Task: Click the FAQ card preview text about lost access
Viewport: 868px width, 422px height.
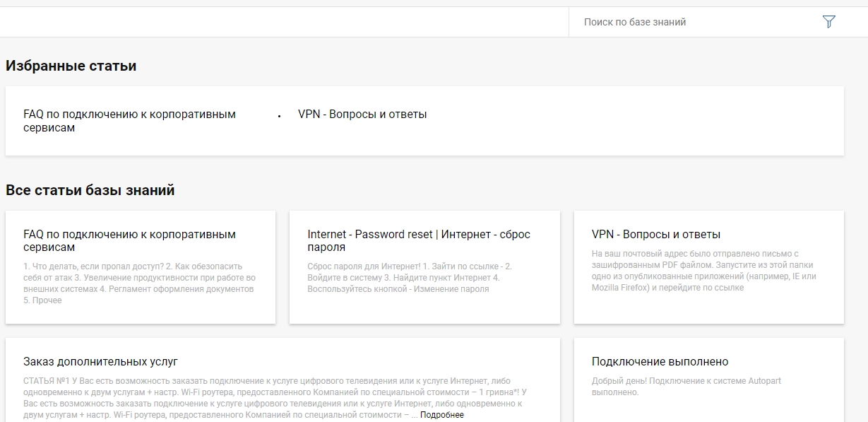Action: pos(140,283)
